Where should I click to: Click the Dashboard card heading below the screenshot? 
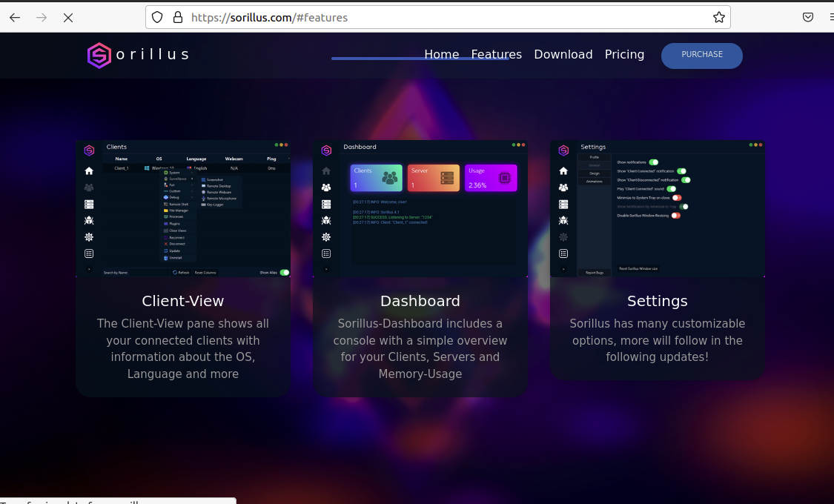[420, 301]
